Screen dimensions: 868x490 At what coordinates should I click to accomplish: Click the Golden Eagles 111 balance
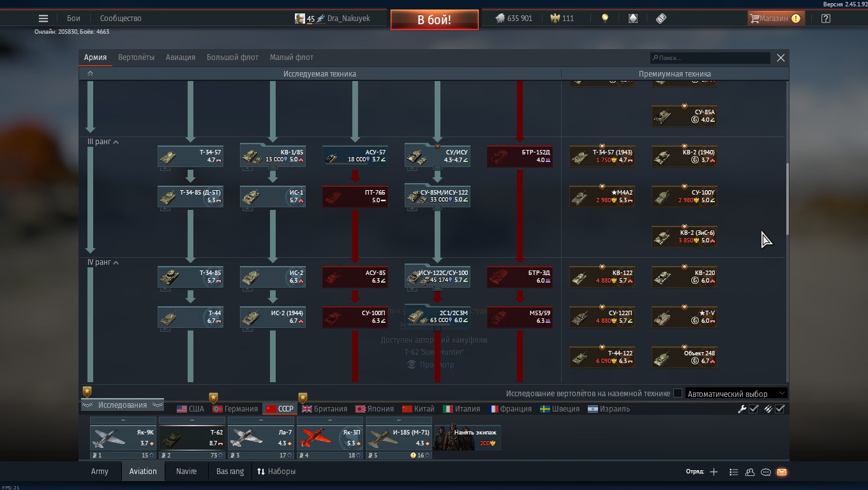pos(561,19)
